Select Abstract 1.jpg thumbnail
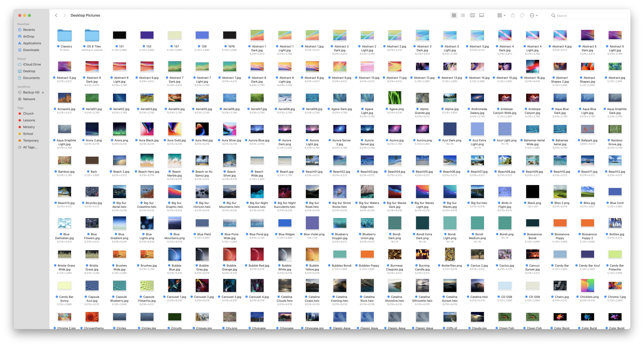644x347 pixels. (x=312, y=35)
